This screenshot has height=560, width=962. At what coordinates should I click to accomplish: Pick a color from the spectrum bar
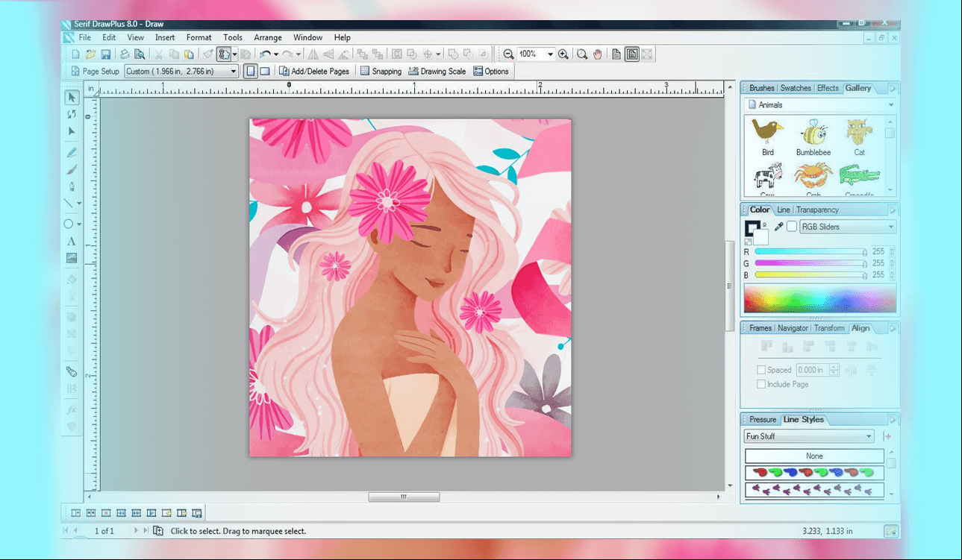tap(819, 298)
